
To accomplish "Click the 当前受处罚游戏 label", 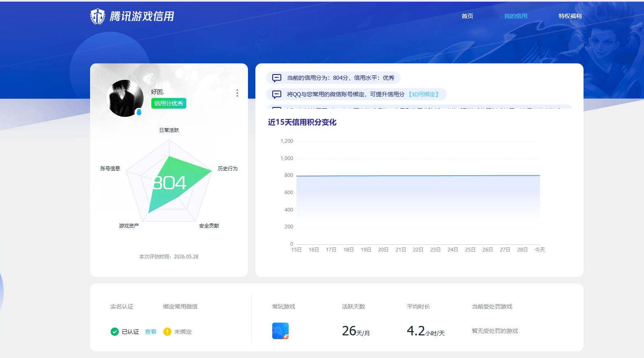I will click(492, 307).
